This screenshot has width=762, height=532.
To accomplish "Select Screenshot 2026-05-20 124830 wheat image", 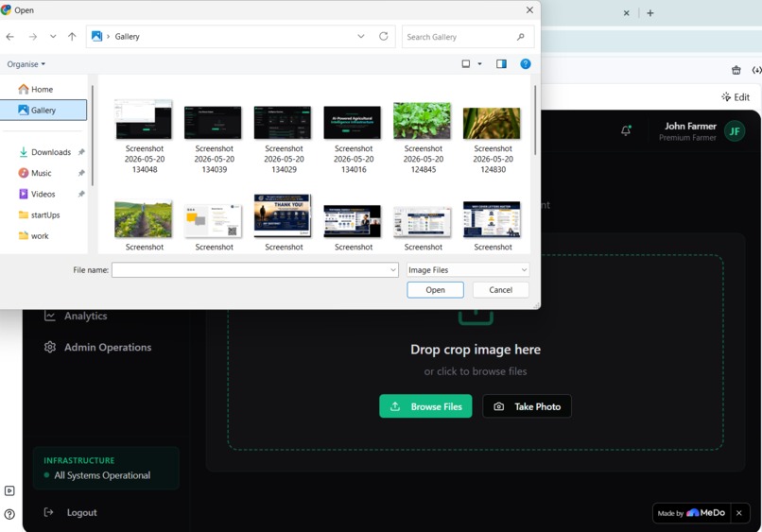I will 492,124.
